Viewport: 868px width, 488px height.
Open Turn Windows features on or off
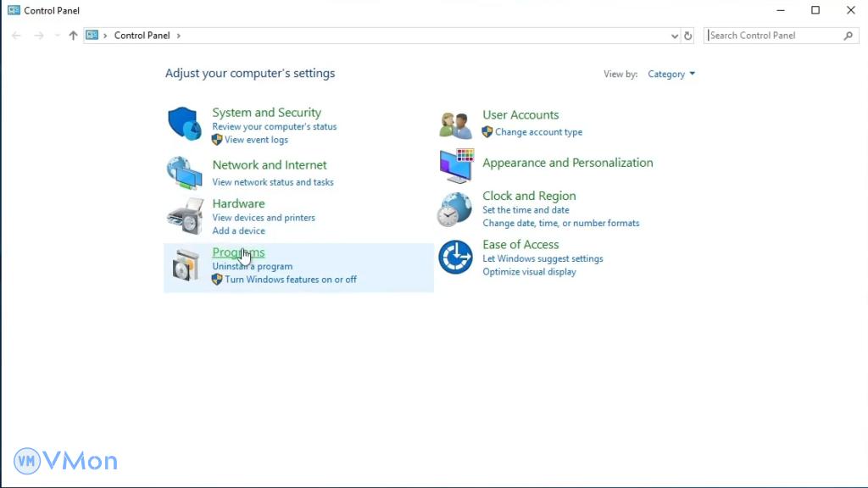[290, 280]
